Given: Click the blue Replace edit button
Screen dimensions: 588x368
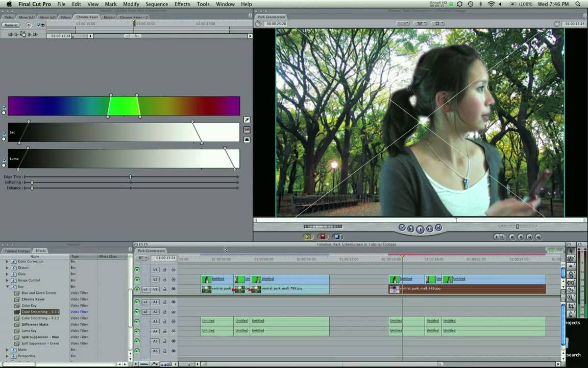Looking at the screenshot, I should (x=337, y=237).
